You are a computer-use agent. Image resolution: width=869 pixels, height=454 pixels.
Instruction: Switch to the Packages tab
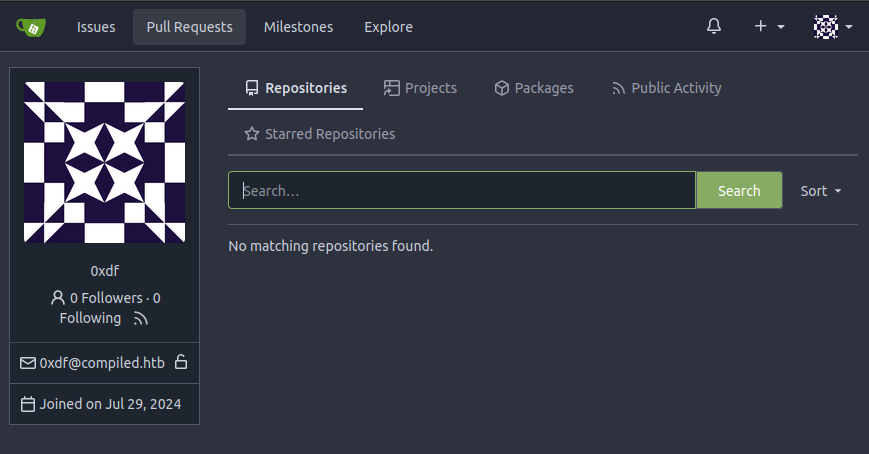(x=534, y=88)
